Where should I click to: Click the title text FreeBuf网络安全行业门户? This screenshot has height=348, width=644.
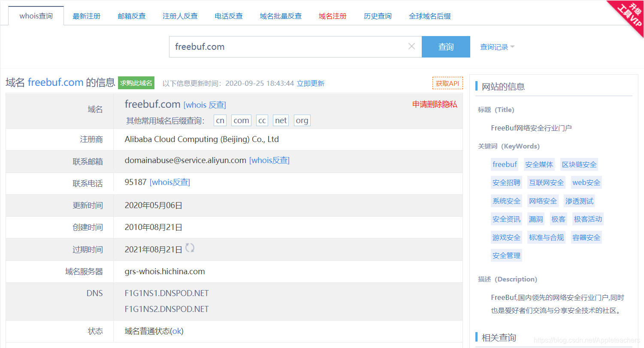point(531,128)
